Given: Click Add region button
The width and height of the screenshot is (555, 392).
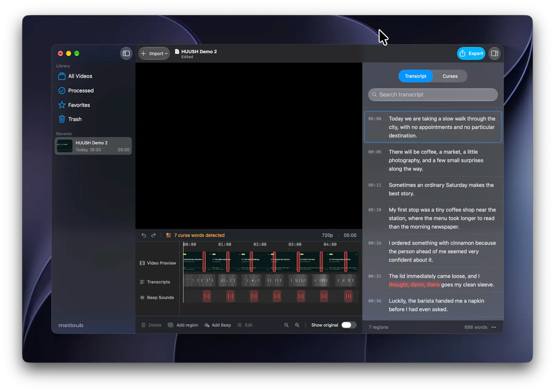Looking at the screenshot, I should coord(183,325).
